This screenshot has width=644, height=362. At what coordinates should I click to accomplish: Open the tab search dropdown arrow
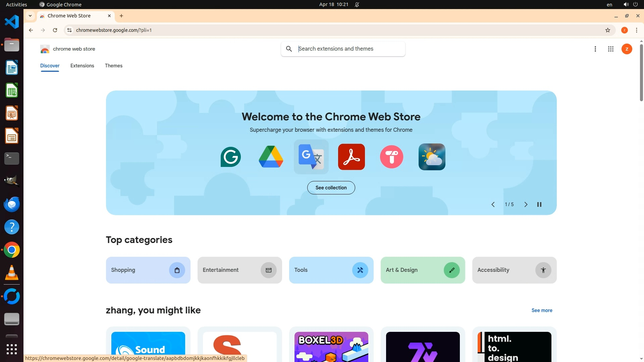(x=30, y=16)
